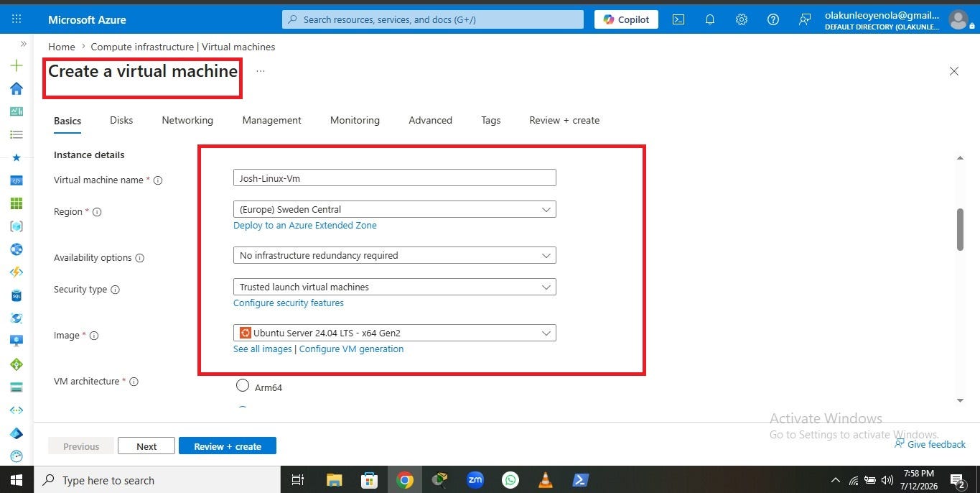The width and height of the screenshot is (980, 493).
Task: Click See all images link
Action: click(263, 349)
